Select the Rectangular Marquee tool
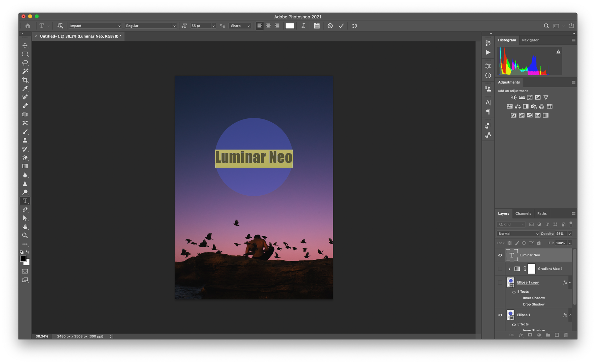This screenshot has width=596, height=364. 25,54
